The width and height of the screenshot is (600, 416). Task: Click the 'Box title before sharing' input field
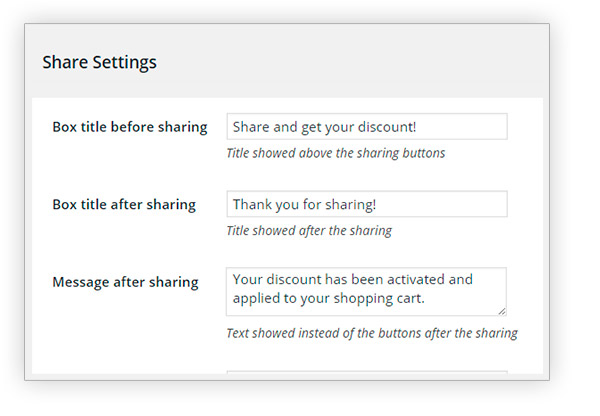(366, 127)
